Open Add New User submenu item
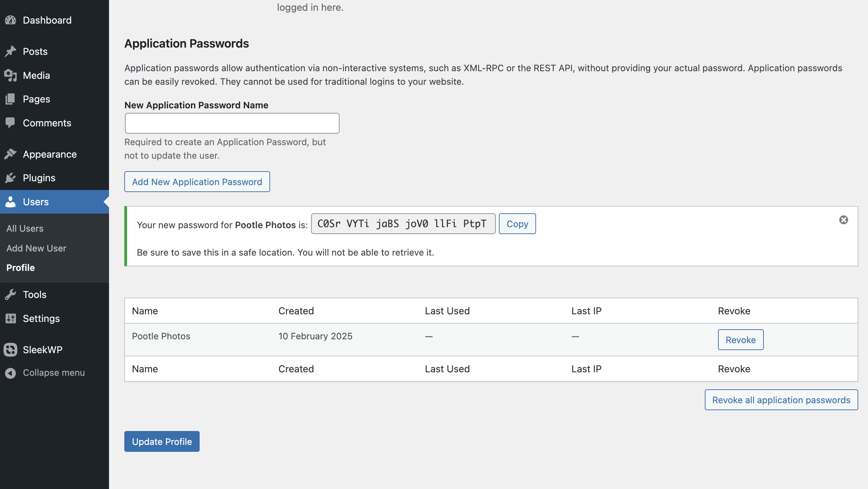868x489 pixels. pos(36,248)
